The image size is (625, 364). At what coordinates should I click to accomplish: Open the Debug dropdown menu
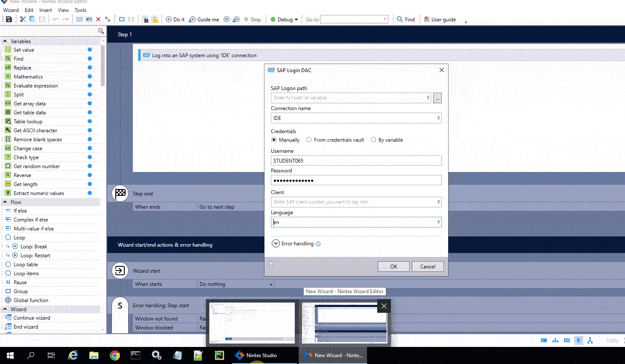click(285, 19)
